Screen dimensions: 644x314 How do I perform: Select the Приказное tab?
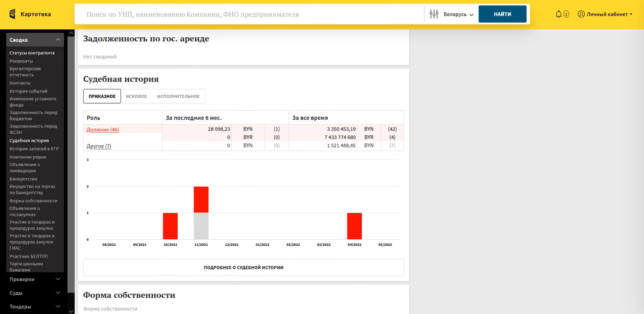coord(102,96)
